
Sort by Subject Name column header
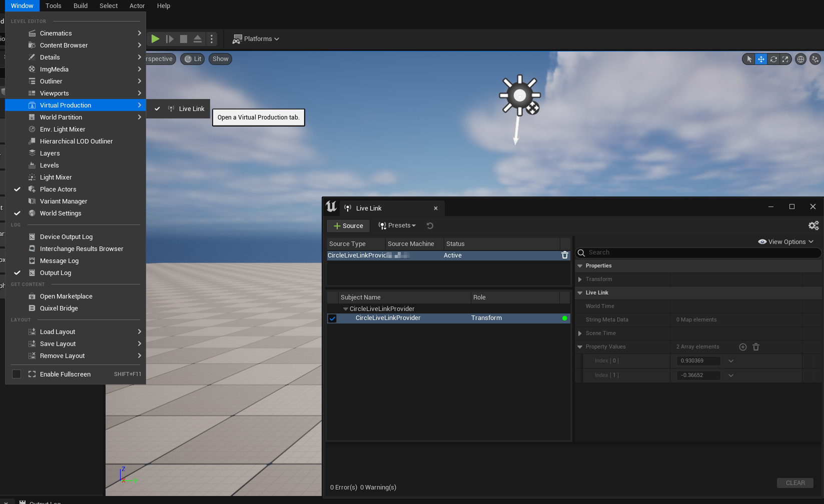[x=405, y=297]
